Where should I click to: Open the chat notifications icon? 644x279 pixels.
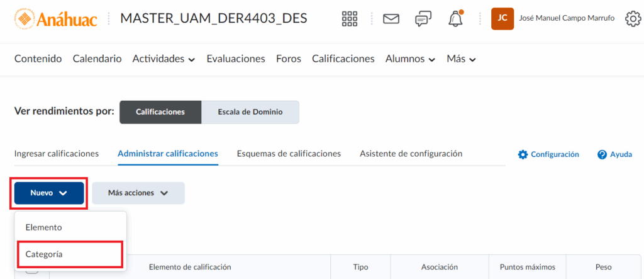tap(423, 19)
